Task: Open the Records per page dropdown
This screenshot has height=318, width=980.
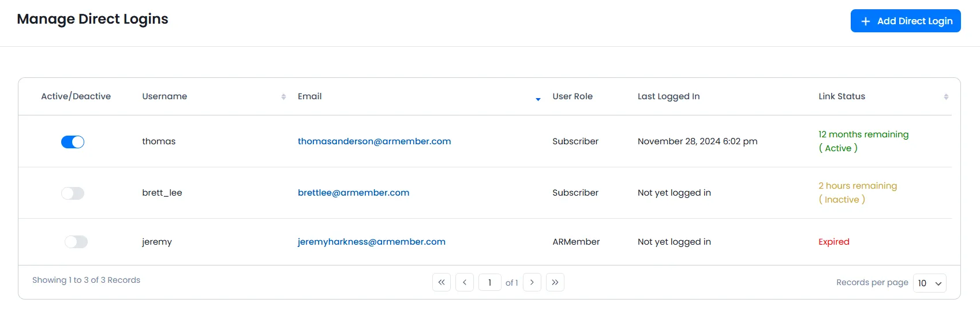Action: [930, 283]
